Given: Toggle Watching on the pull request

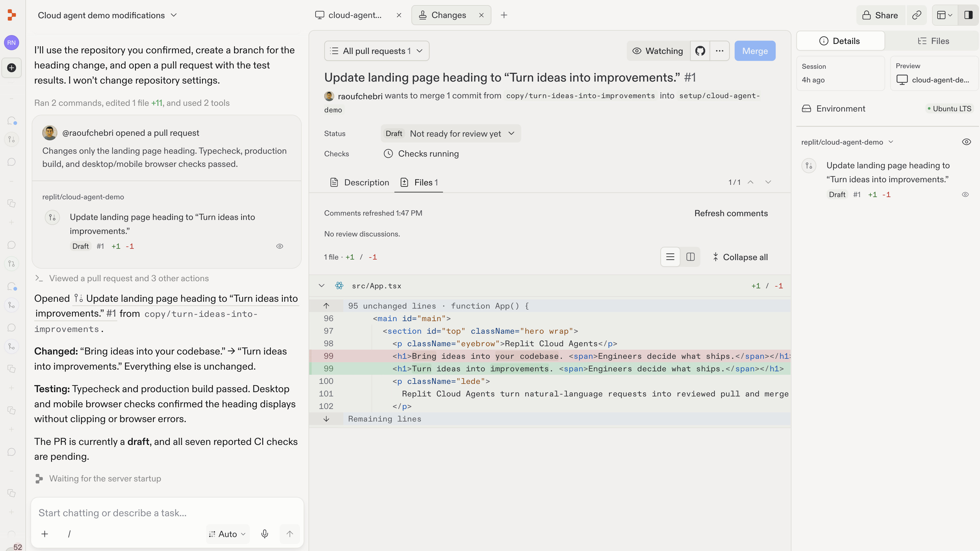Looking at the screenshot, I should coord(658,50).
